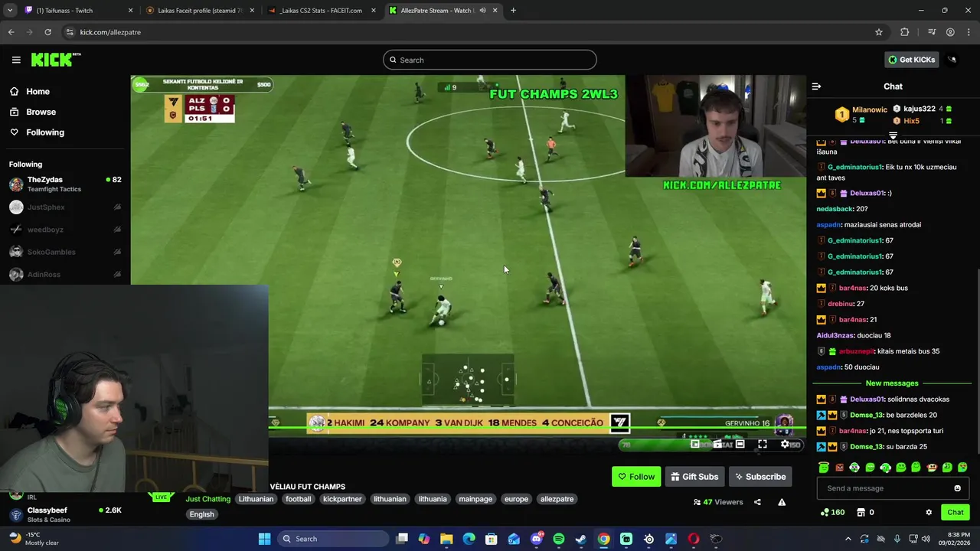Select the europe tag

pyautogui.click(x=516, y=499)
